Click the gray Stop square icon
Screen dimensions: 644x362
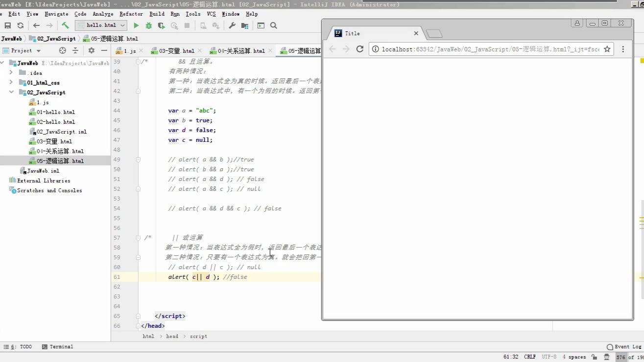coord(187,25)
